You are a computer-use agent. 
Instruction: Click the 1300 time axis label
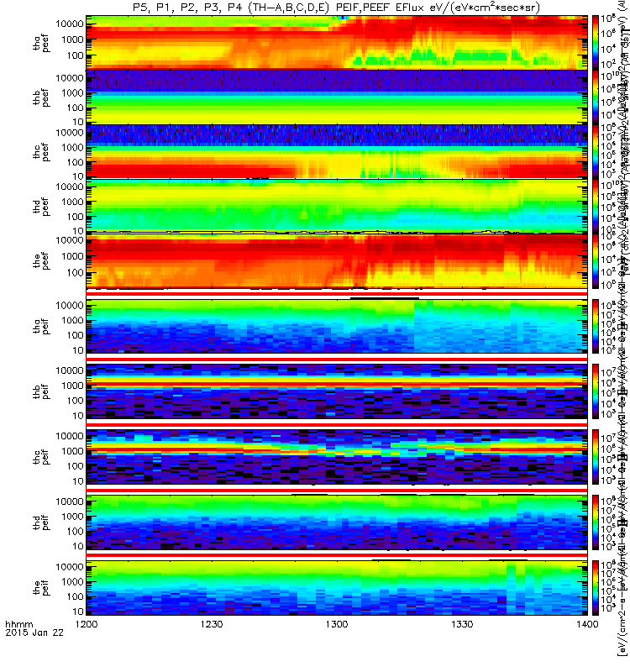tap(337, 624)
